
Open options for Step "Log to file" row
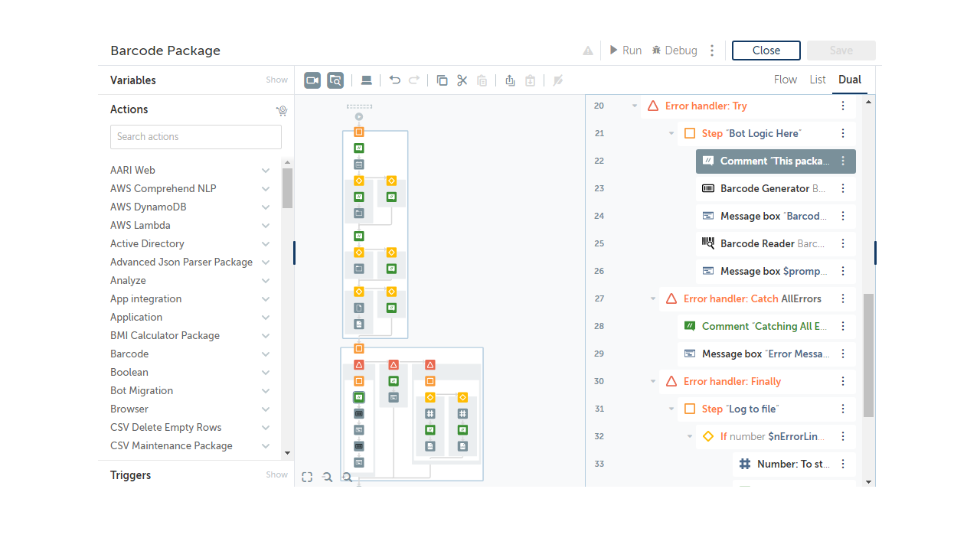click(x=843, y=409)
